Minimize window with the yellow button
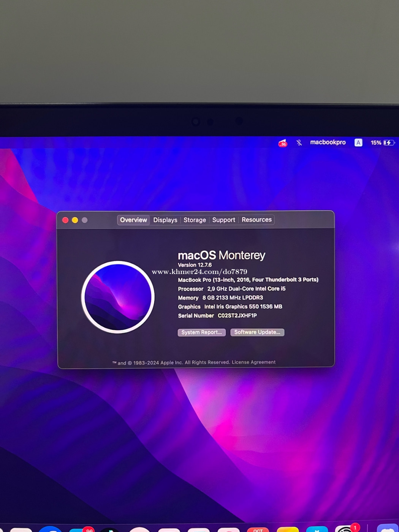Image resolution: width=399 pixels, height=532 pixels. 75,220
